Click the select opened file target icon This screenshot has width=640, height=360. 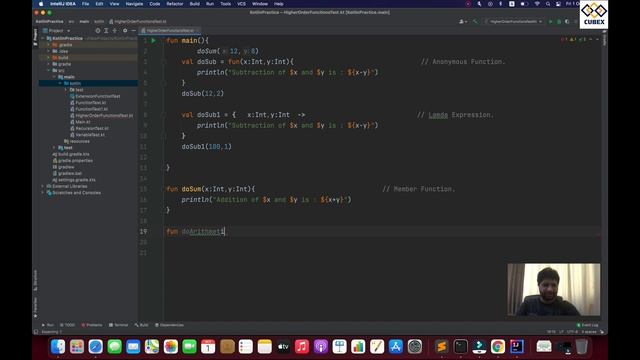[98, 31]
